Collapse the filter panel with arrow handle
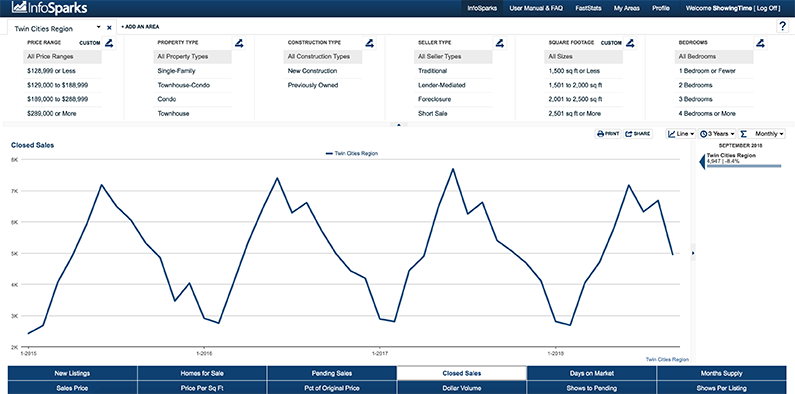Screen dimensions: 795x394 tap(399, 124)
